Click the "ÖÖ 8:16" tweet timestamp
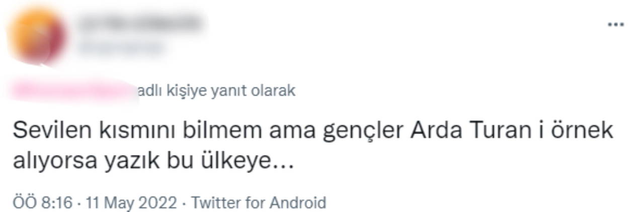This screenshot has height=212, width=644. [43, 203]
